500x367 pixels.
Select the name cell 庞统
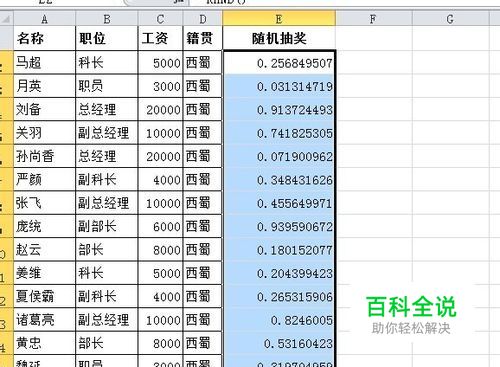(x=45, y=226)
